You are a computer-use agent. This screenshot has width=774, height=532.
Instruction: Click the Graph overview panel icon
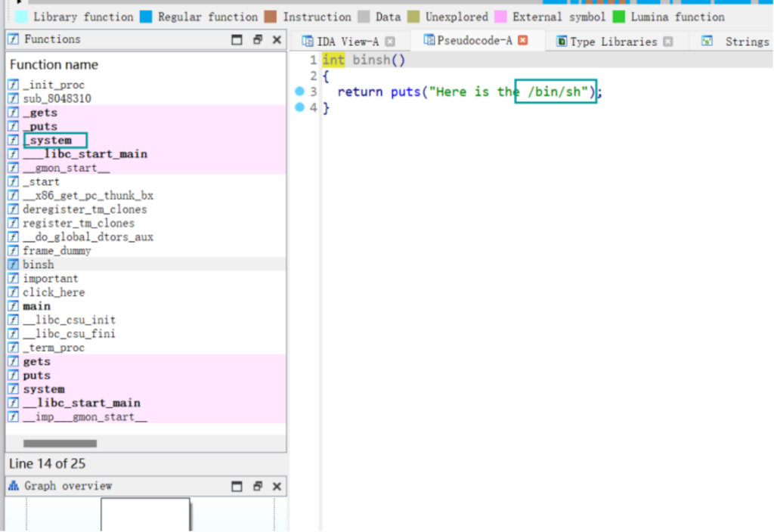click(x=14, y=487)
